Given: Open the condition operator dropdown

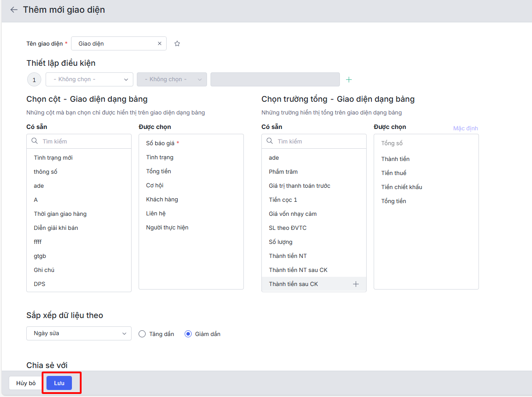Looking at the screenshot, I should pos(171,79).
